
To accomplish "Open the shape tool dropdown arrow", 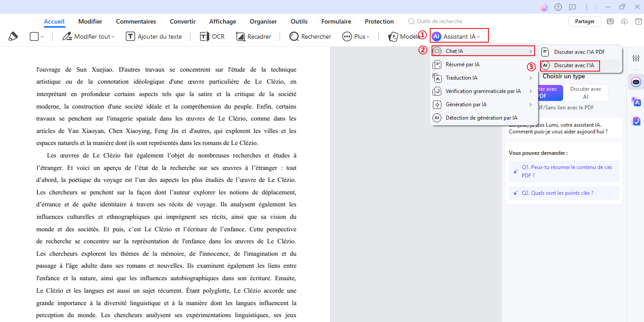I will (x=42, y=36).
